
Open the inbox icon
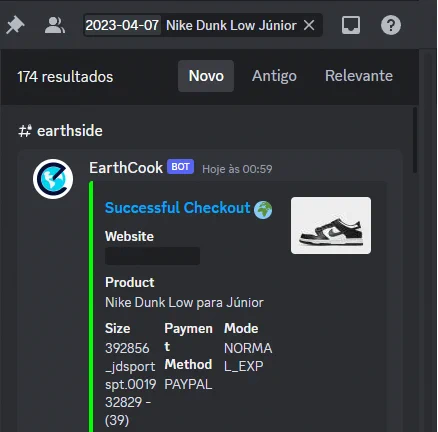pos(351,25)
